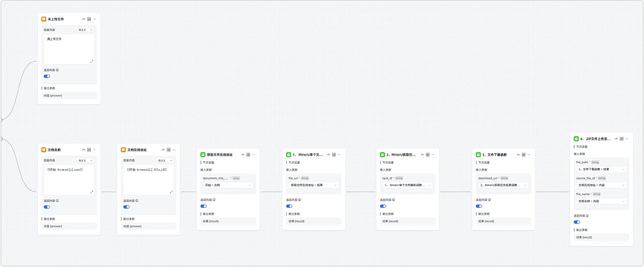
Task: Click 结果 {result} output on 4、ZIP文件上传 node
Action: (x=601, y=237)
